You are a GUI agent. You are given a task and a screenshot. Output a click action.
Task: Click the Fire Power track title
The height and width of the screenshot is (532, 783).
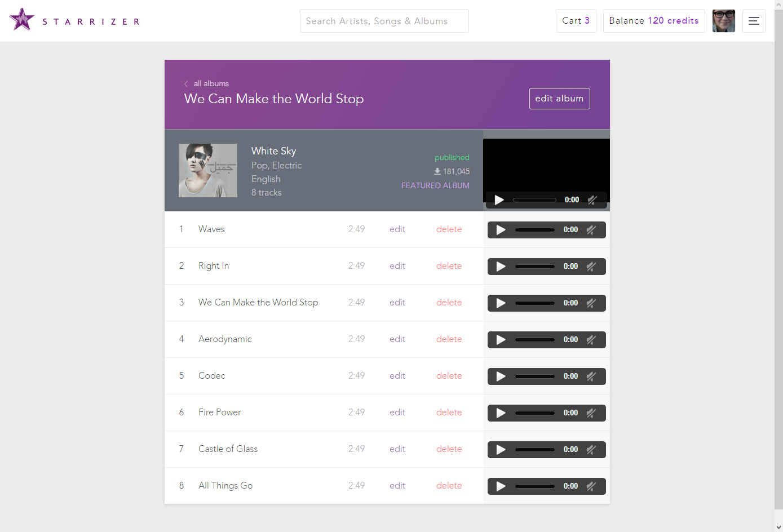click(x=219, y=413)
